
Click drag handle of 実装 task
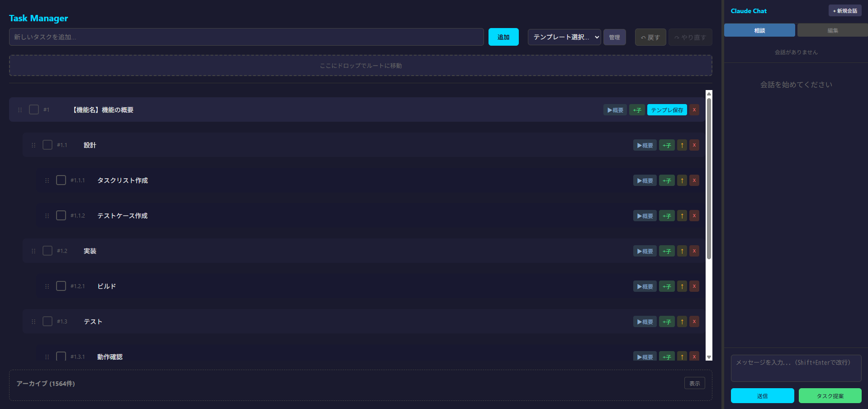33,251
